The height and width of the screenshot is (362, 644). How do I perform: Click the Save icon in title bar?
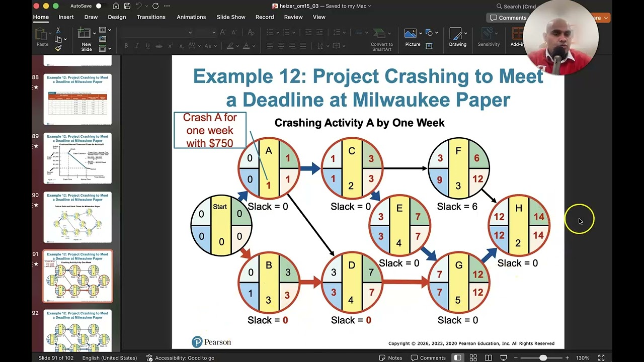[127, 6]
